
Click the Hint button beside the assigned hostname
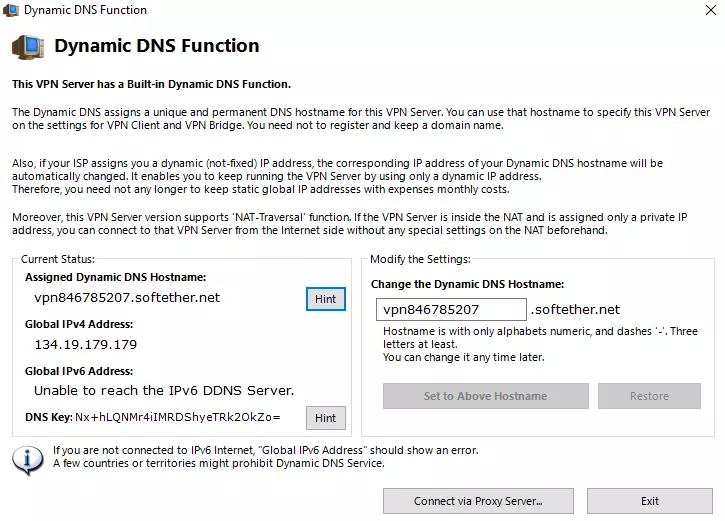[326, 299]
